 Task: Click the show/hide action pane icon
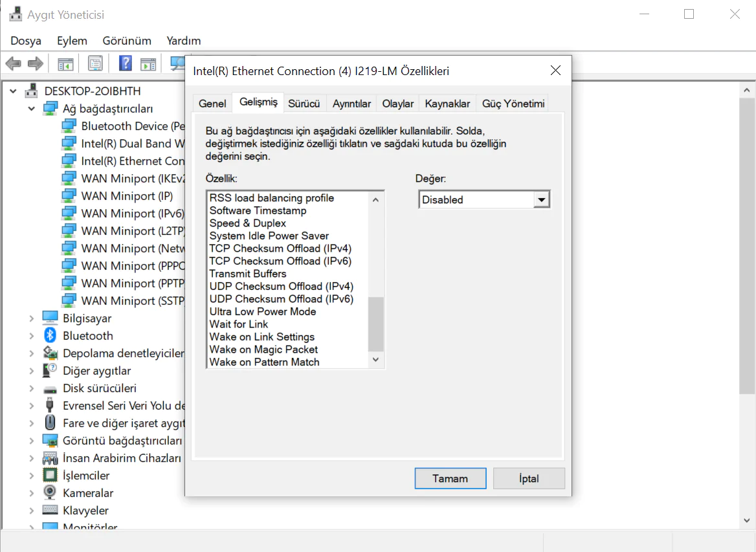pos(149,63)
